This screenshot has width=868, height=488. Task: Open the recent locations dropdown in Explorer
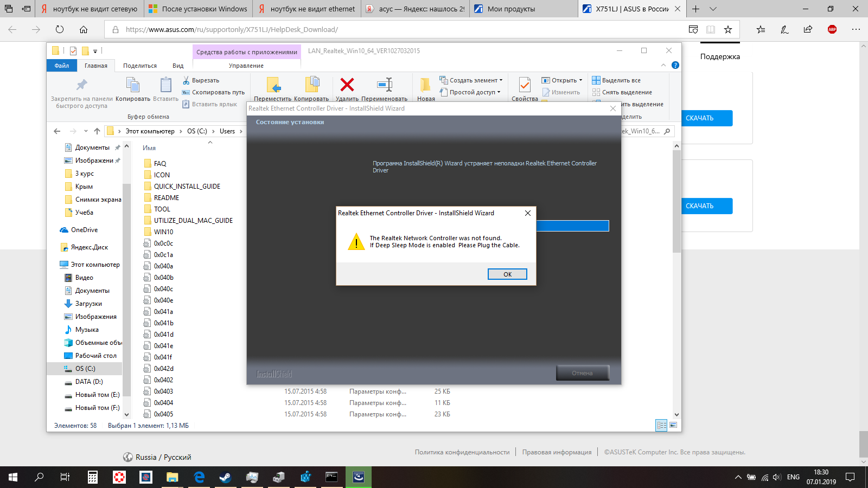point(86,131)
